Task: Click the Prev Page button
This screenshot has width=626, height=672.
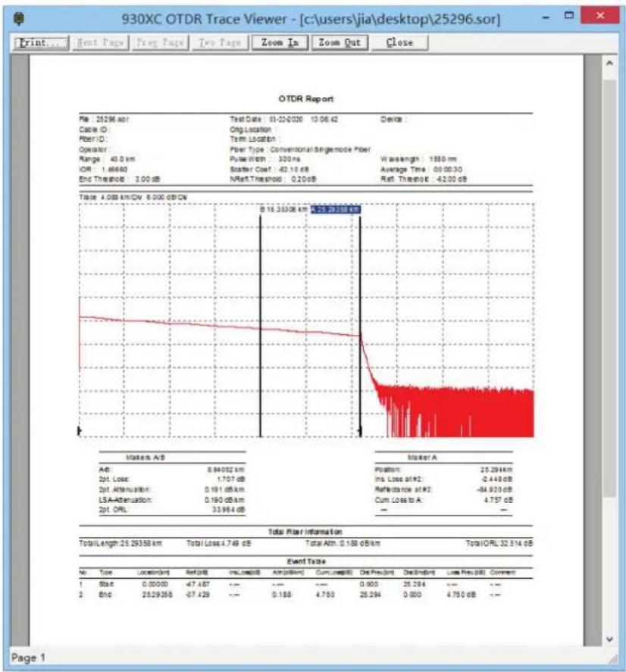Action: tap(161, 43)
